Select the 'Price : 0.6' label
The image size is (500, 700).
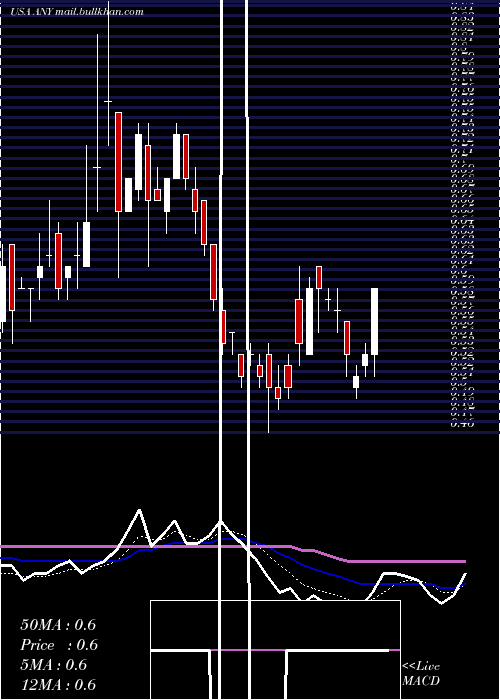(59, 645)
